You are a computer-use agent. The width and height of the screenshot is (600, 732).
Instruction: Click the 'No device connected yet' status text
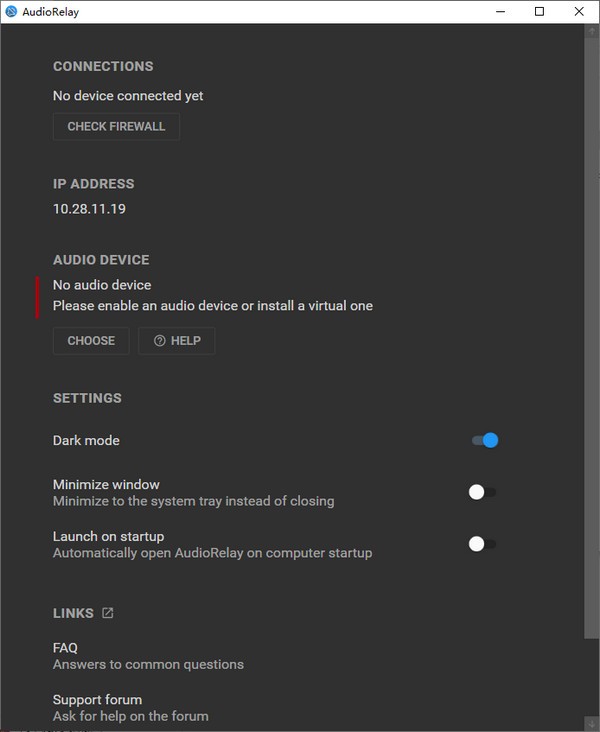[128, 96]
